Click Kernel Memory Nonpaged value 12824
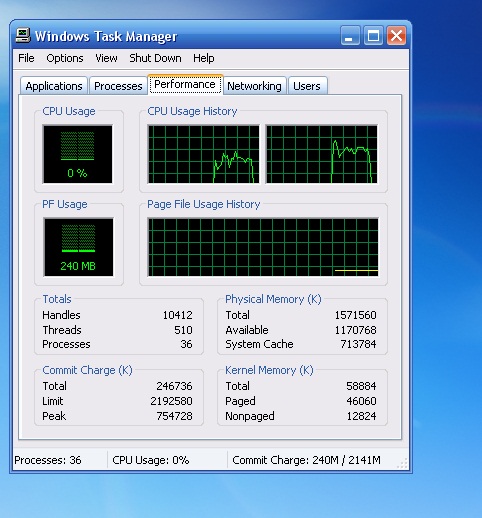 point(361,416)
